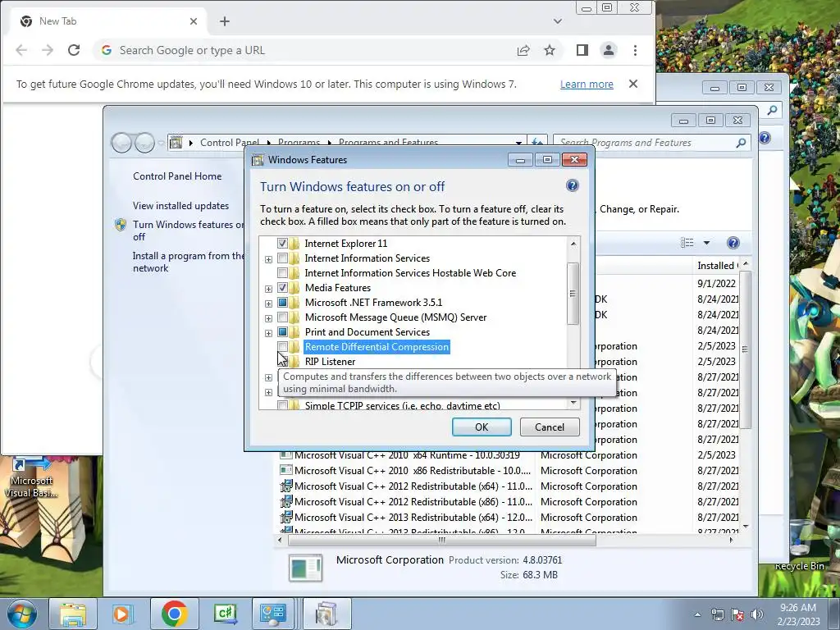Toggle Chrome side panel icon
Image resolution: width=840 pixels, height=630 pixels.
[582, 50]
